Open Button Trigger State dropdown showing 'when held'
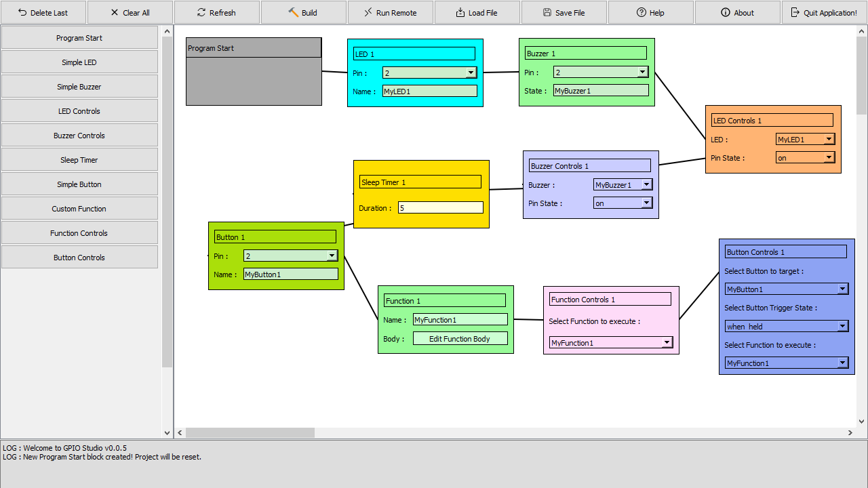868x488 pixels. 843,326
